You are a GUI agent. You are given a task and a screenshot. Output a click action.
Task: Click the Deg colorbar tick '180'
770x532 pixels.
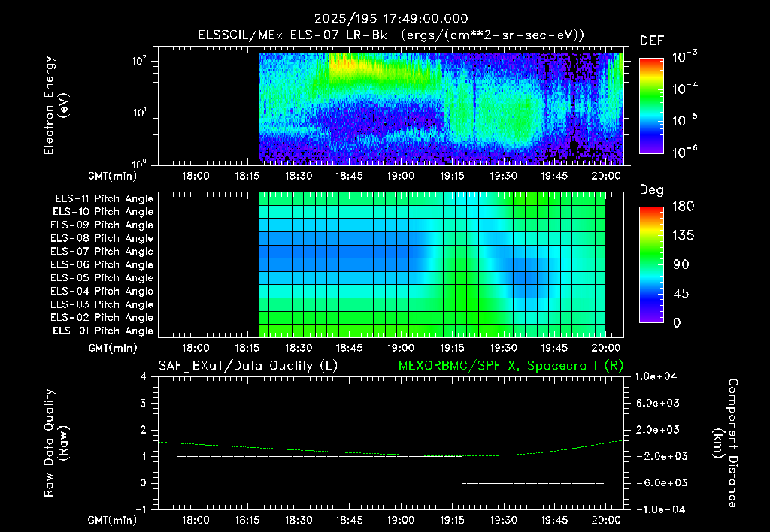(x=683, y=207)
